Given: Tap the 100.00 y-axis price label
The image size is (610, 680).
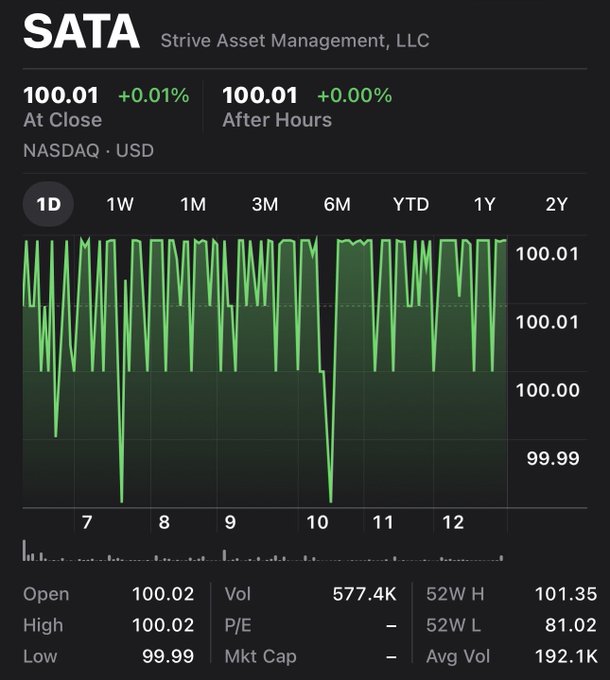Looking at the screenshot, I should click(548, 390).
